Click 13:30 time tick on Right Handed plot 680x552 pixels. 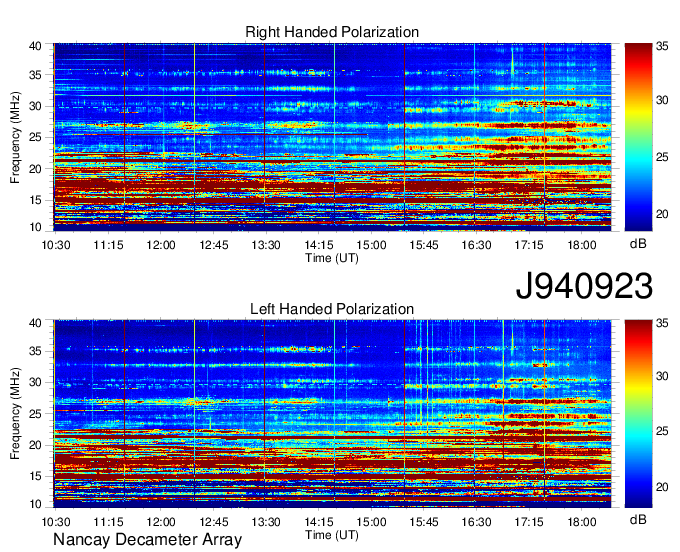(266, 245)
